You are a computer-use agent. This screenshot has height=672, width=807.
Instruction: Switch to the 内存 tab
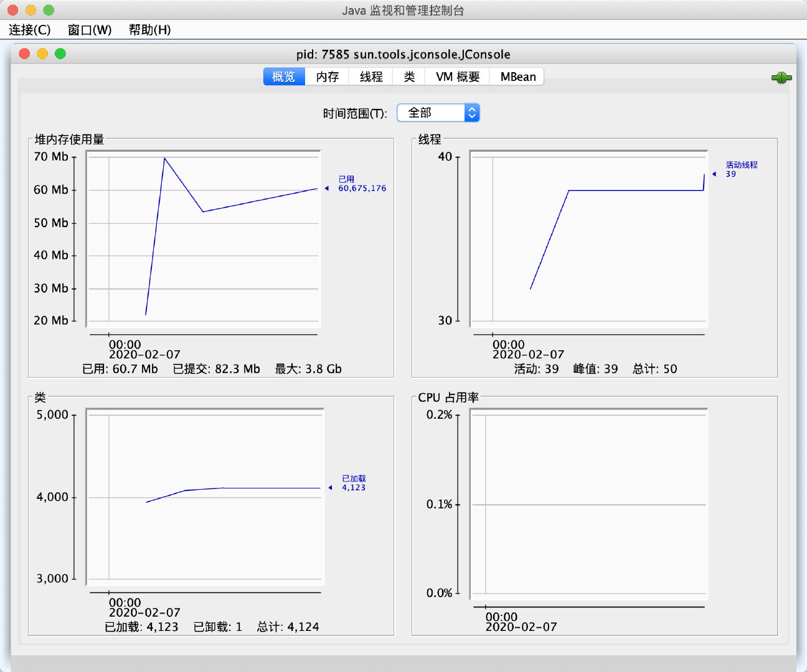point(328,77)
